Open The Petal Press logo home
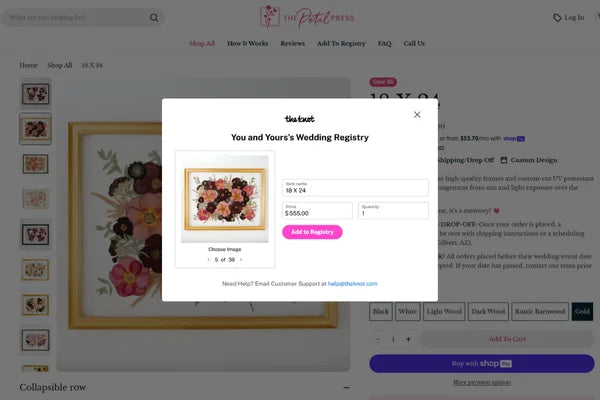Image resolution: width=600 pixels, height=400 pixels. (307, 17)
